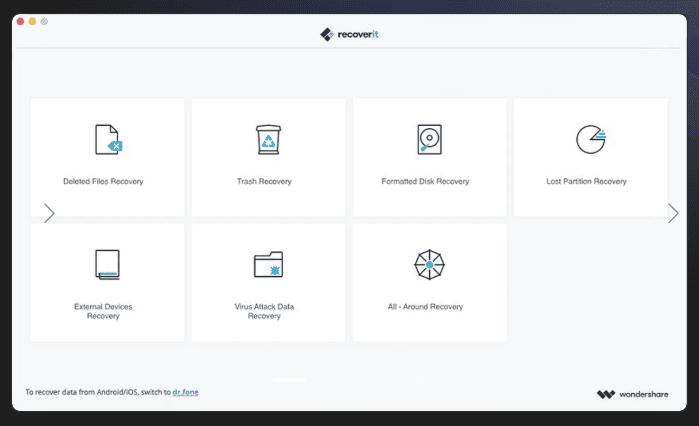Open the Lost Partition Recovery pie icon
This screenshot has height=426, width=699.
591,139
